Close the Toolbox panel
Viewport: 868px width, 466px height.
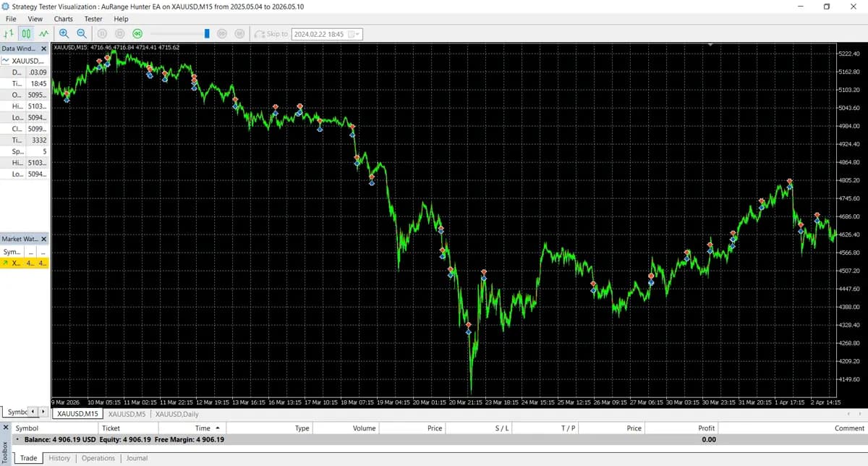coord(5,428)
